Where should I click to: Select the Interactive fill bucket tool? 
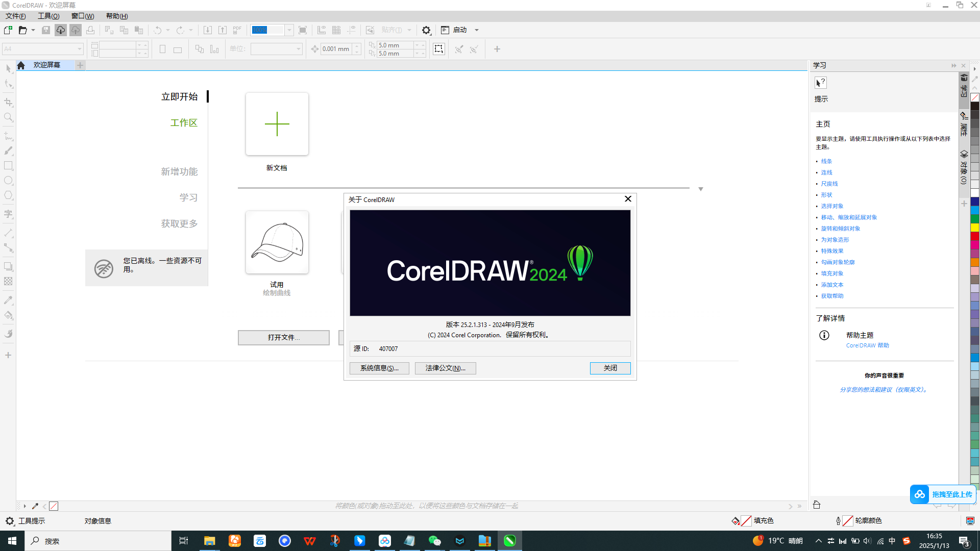click(8, 315)
